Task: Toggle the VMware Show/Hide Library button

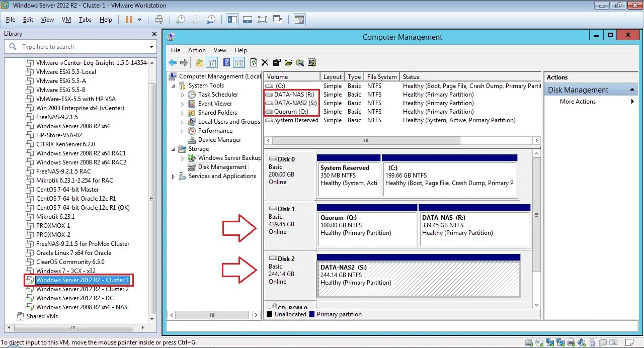Action: click(232, 20)
